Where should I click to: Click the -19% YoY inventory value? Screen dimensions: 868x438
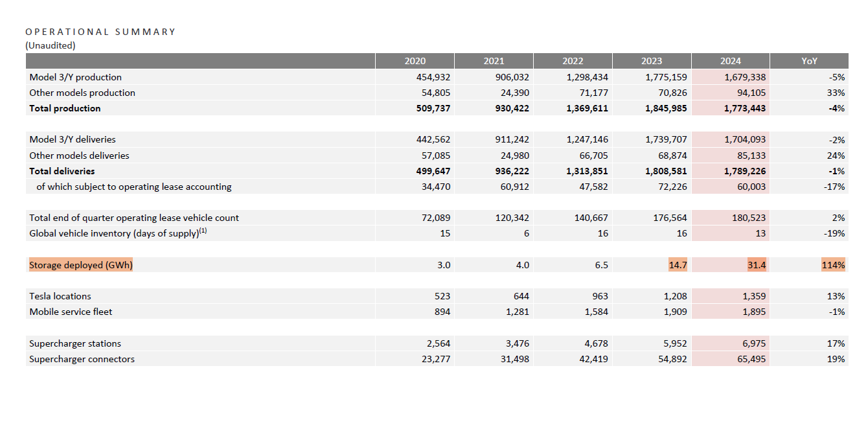[x=835, y=233]
